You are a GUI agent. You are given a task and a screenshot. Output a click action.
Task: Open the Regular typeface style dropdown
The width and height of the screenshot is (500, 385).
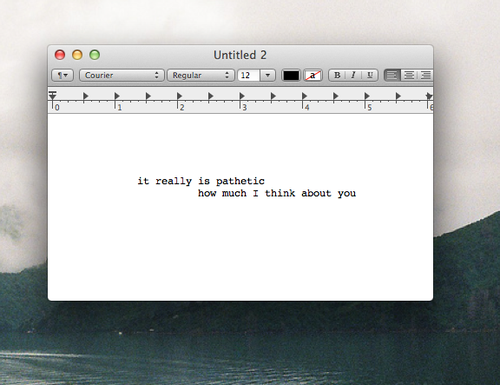(x=201, y=75)
